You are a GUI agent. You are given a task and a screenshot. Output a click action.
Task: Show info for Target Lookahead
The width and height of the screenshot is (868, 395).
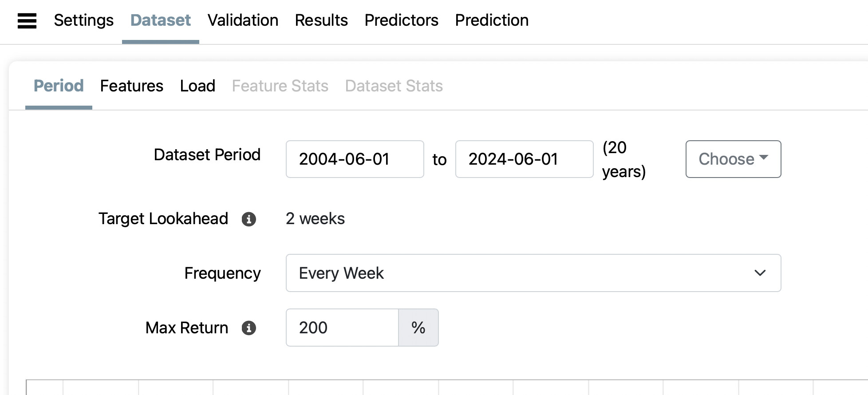click(249, 219)
